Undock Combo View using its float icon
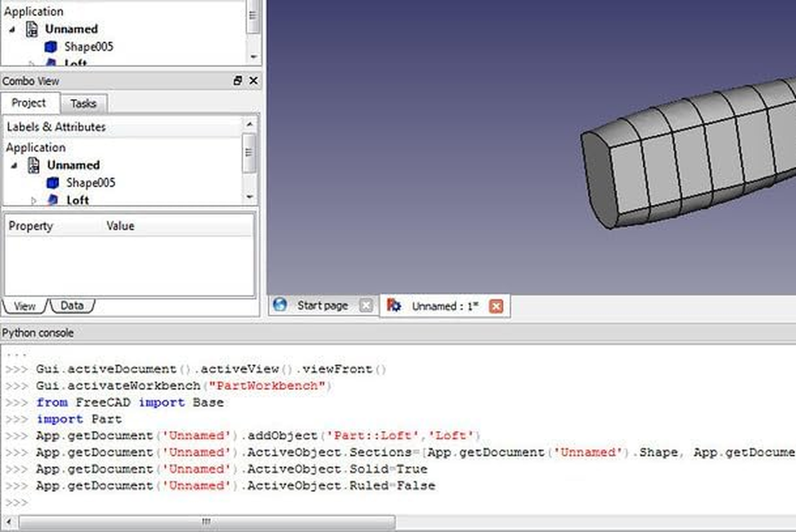Screen dimensions: 796x532 click(x=237, y=80)
